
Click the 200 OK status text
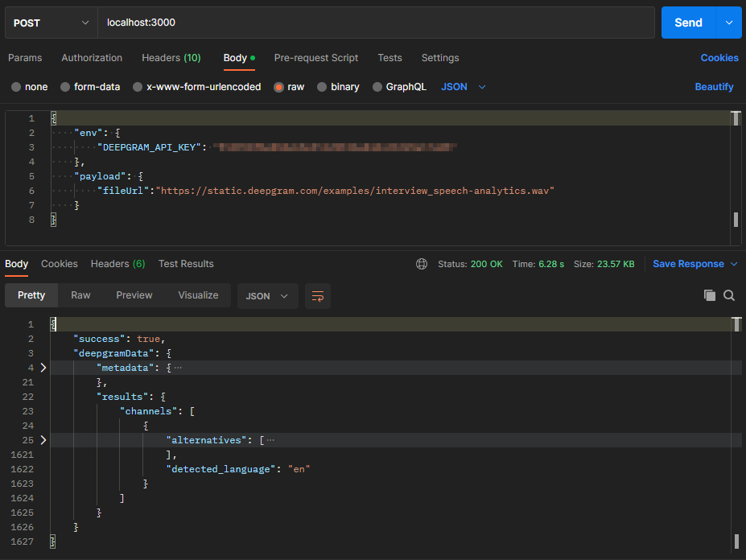487,264
